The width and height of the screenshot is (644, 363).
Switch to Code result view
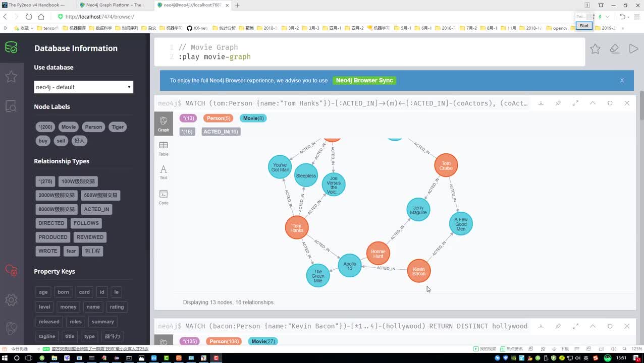click(164, 197)
